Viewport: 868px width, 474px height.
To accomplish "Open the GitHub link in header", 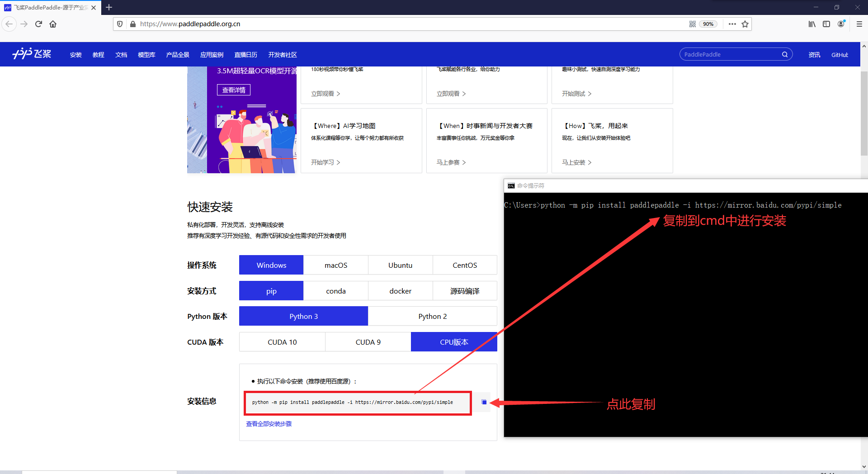I will point(840,55).
